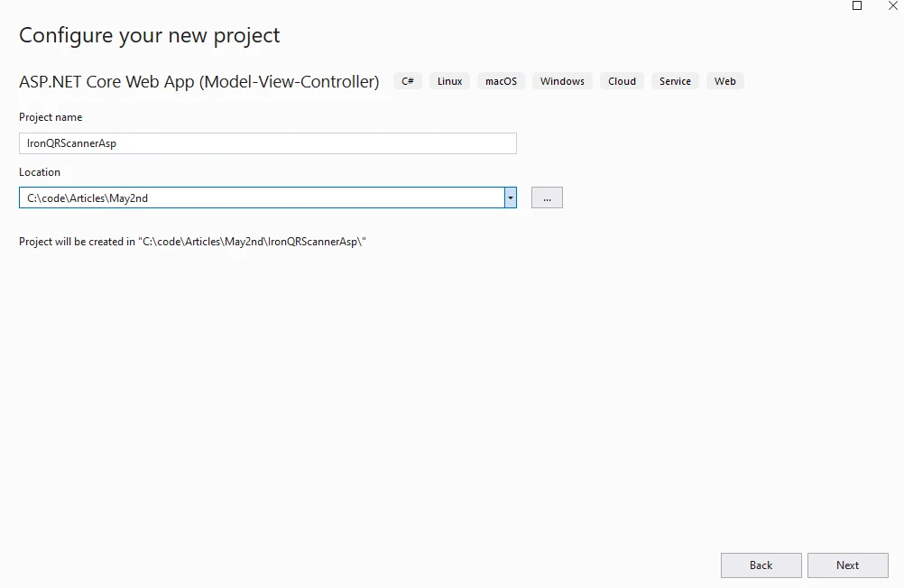Image resolution: width=904 pixels, height=588 pixels.
Task: Click the Next button
Action: click(x=847, y=565)
